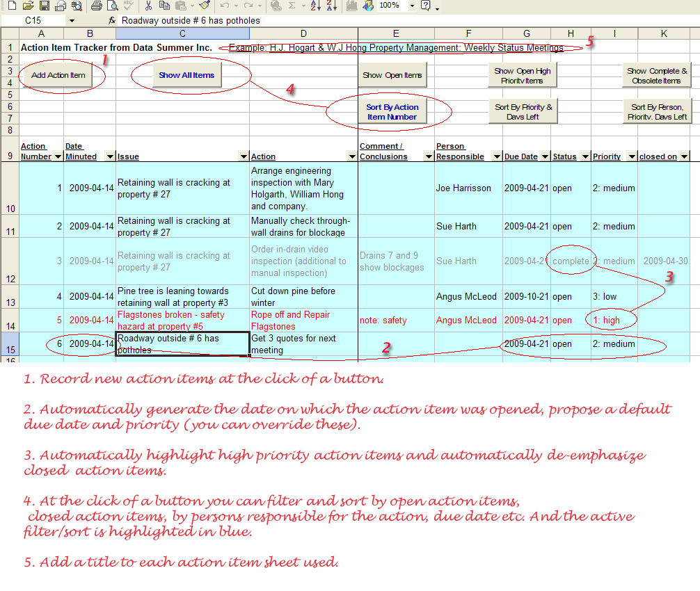Select the 'Drains 7 and 9 show blockages' cell
The image size is (700, 591).
[396, 261]
